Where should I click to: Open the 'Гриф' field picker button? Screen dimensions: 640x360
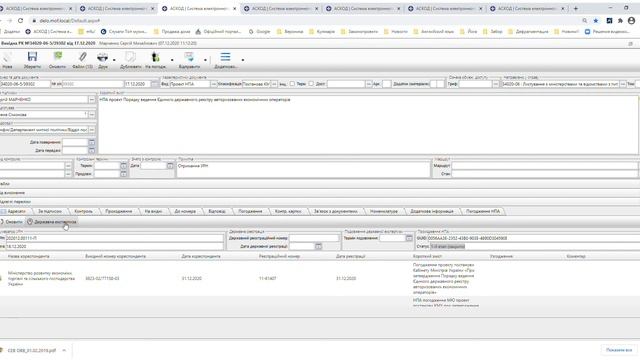click(x=496, y=84)
